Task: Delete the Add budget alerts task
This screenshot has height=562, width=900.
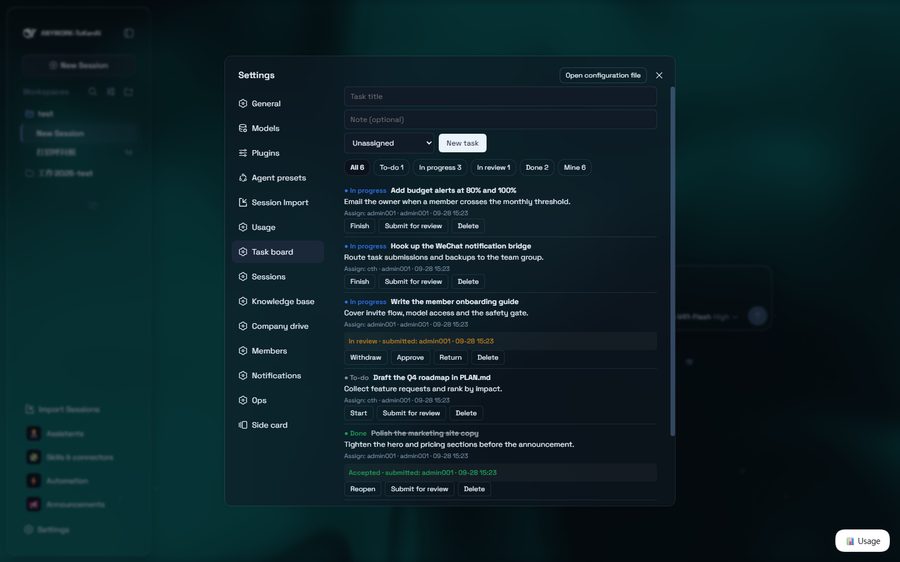Action: pos(468,226)
